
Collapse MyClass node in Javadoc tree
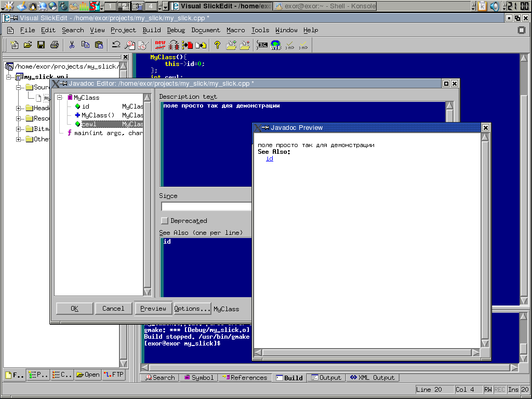coord(60,97)
